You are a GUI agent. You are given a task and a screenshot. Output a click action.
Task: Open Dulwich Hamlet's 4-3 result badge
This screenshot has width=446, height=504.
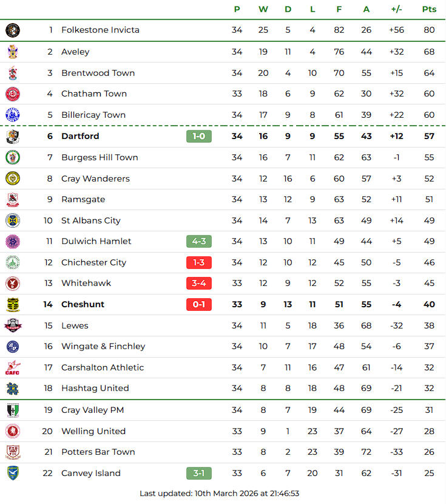coord(198,241)
